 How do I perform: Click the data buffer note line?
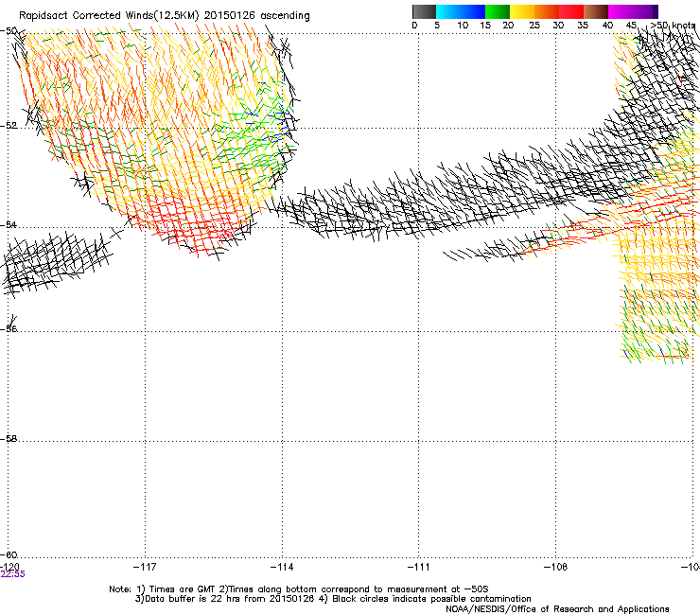(333, 599)
